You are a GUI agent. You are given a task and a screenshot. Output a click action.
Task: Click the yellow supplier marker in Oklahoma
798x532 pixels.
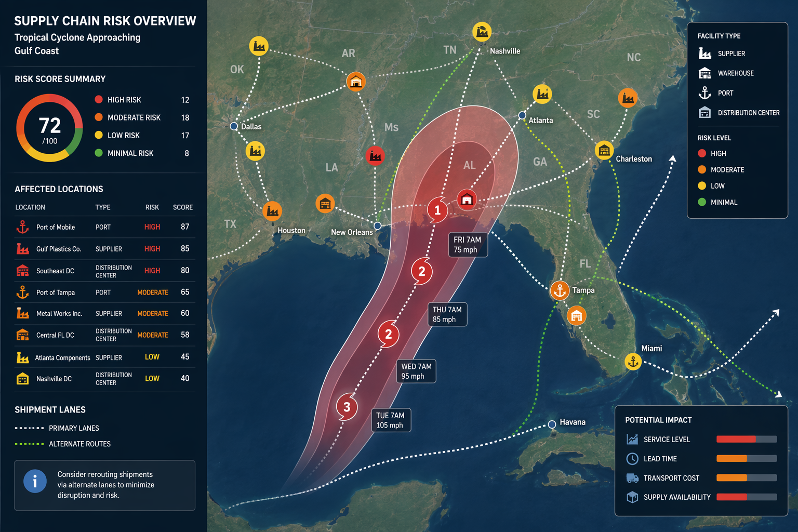(259, 46)
